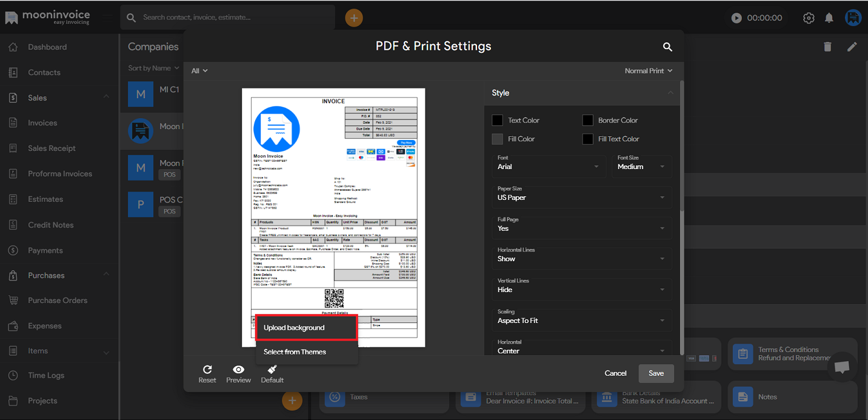This screenshot has width=868, height=420.
Task: Pick the Border Color swatch
Action: (x=588, y=121)
